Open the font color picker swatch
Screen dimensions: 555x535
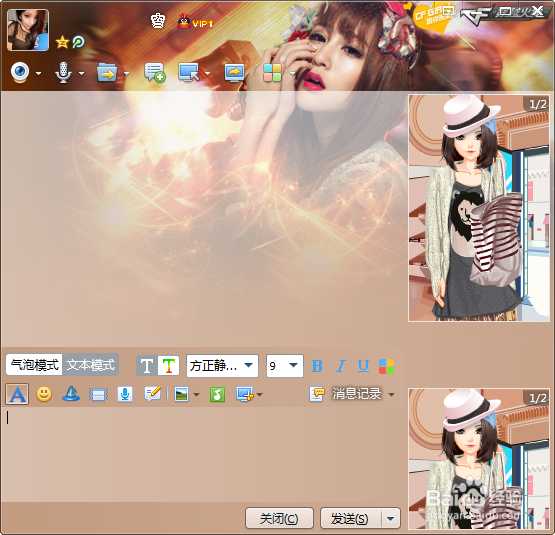(387, 366)
